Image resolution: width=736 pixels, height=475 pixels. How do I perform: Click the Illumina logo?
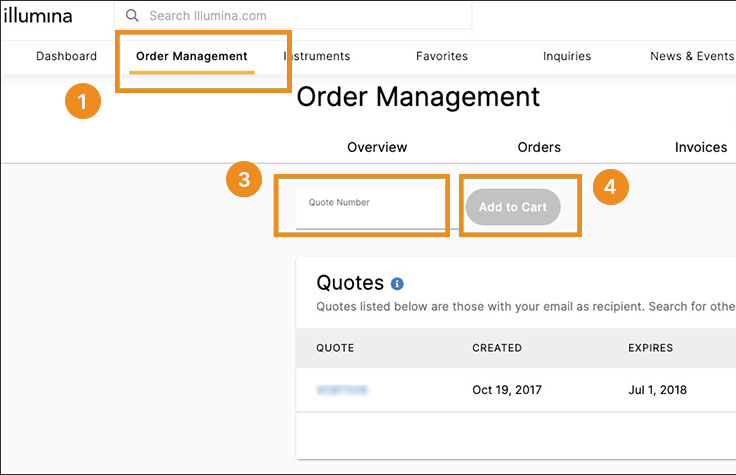36,16
